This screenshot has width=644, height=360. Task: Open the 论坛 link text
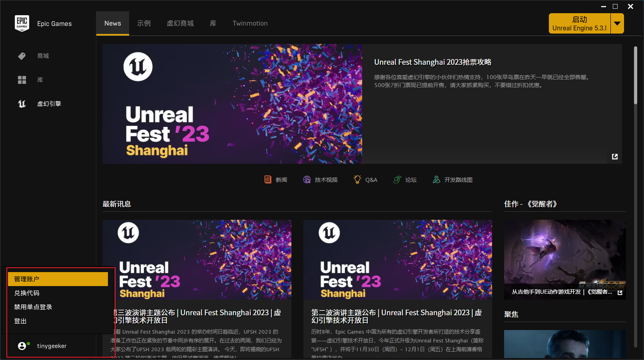click(411, 180)
